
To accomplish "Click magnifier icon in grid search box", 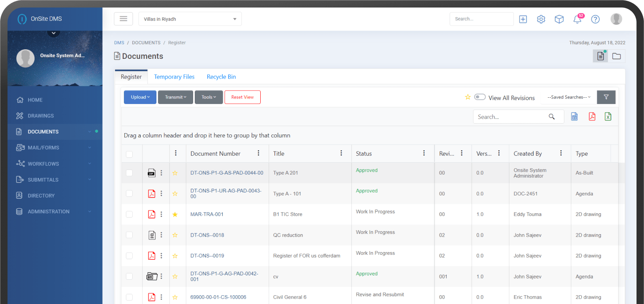I will pyautogui.click(x=552, y=117).
